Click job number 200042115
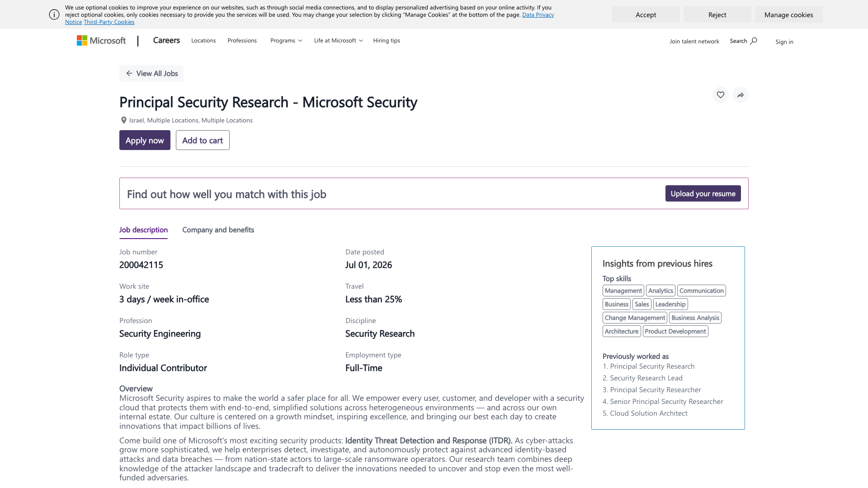 141,265
